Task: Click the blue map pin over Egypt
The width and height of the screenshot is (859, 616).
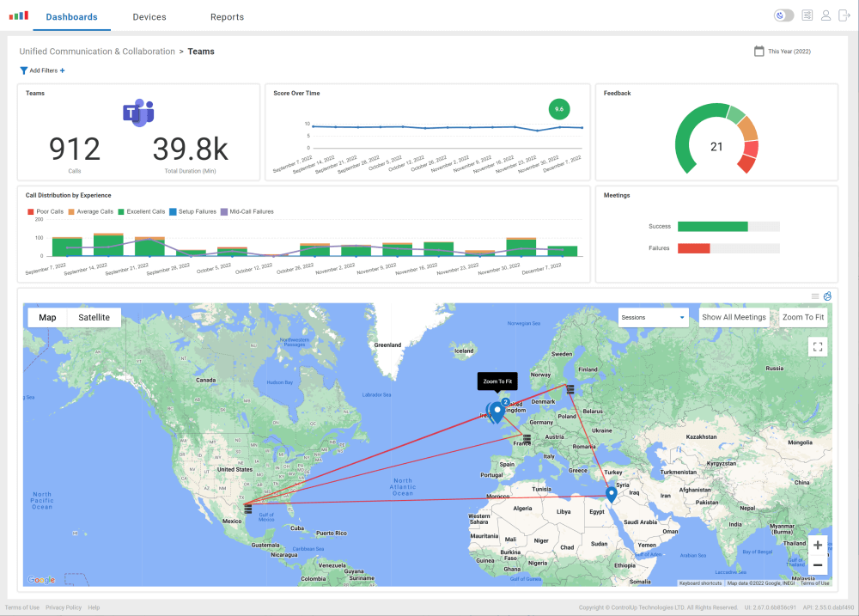Action: [x=611, y=493]
